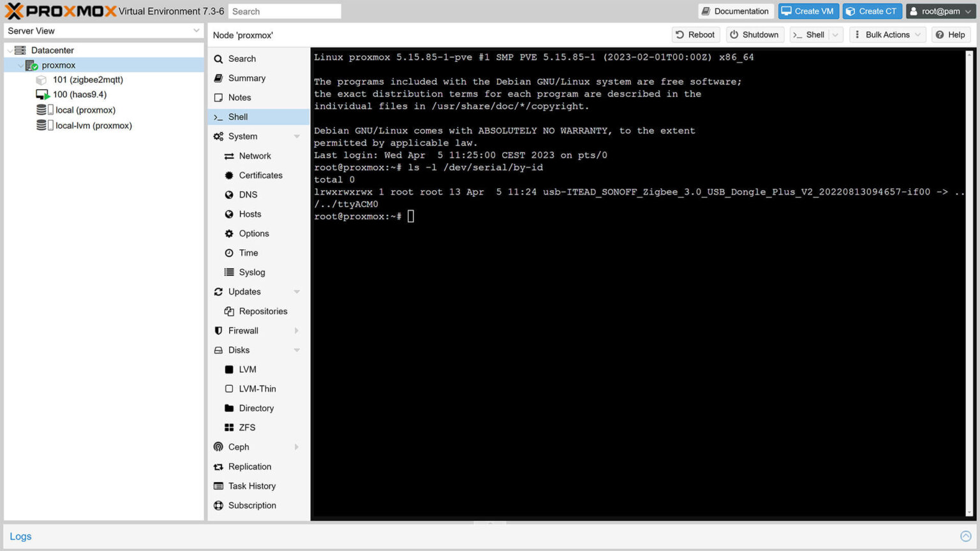The height and width of the screenshot is (551, 980).
Task: Open Task History
Action: [x=252, y=486]
